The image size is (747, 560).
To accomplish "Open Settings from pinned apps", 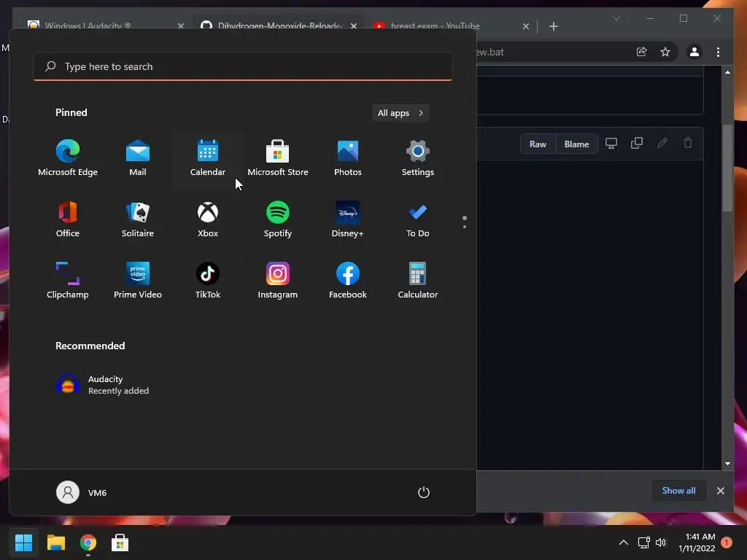I will click(418, 158).
